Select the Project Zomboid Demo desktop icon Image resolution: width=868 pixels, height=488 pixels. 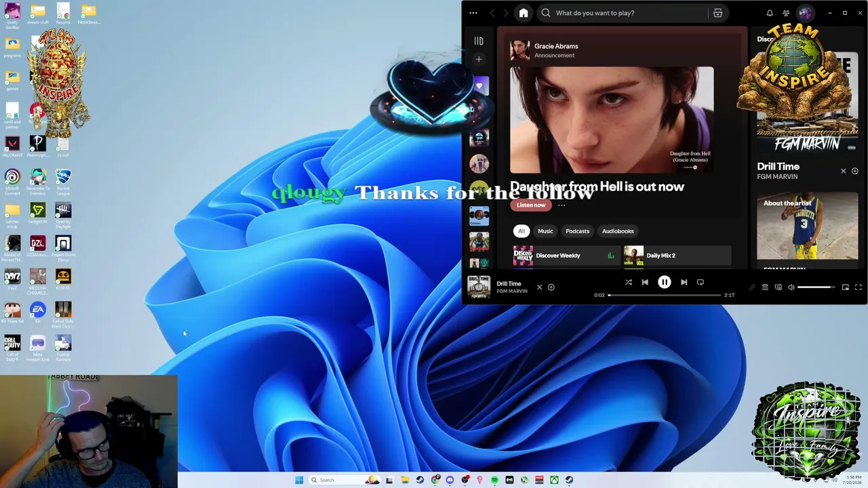click(63, 248)
